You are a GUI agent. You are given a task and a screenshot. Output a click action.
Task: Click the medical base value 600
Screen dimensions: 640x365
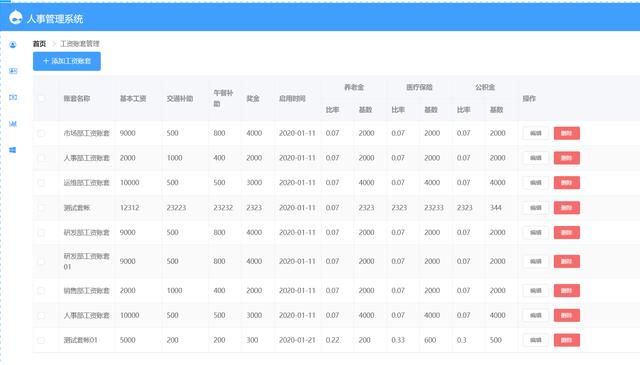pyautogui.click(x=430, y=340)
